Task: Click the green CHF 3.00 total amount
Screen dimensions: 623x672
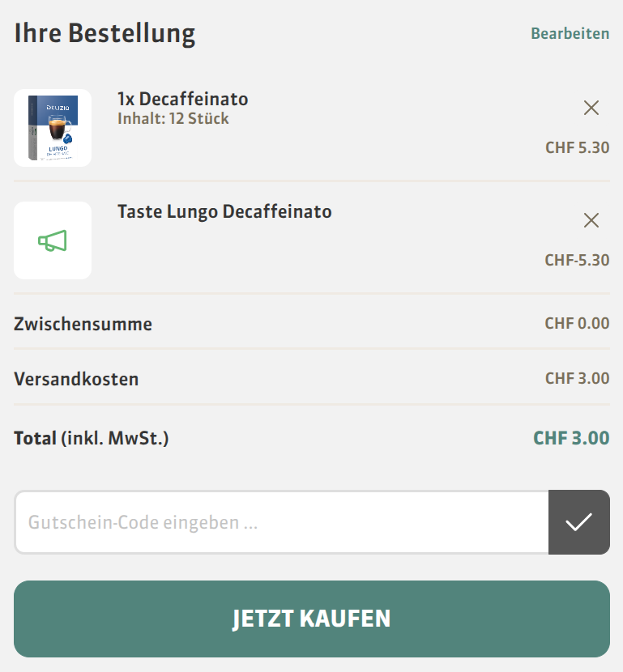Action: 571,438
